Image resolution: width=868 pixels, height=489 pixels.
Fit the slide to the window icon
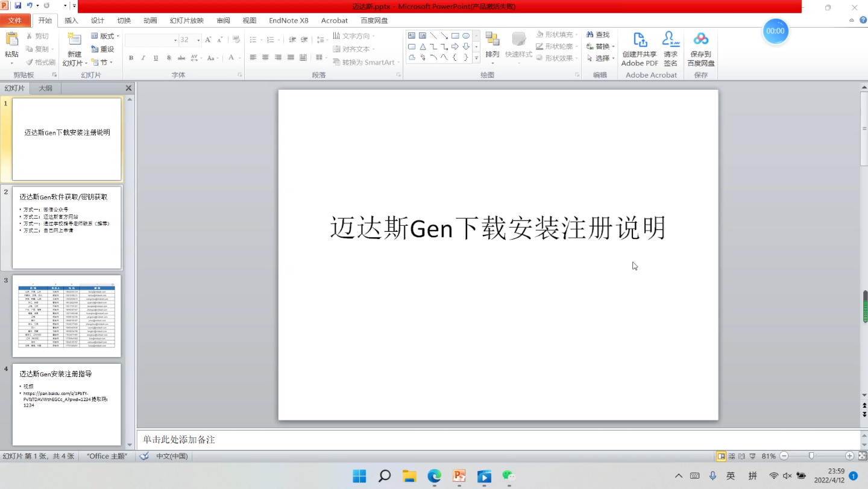tap(863, 456)
